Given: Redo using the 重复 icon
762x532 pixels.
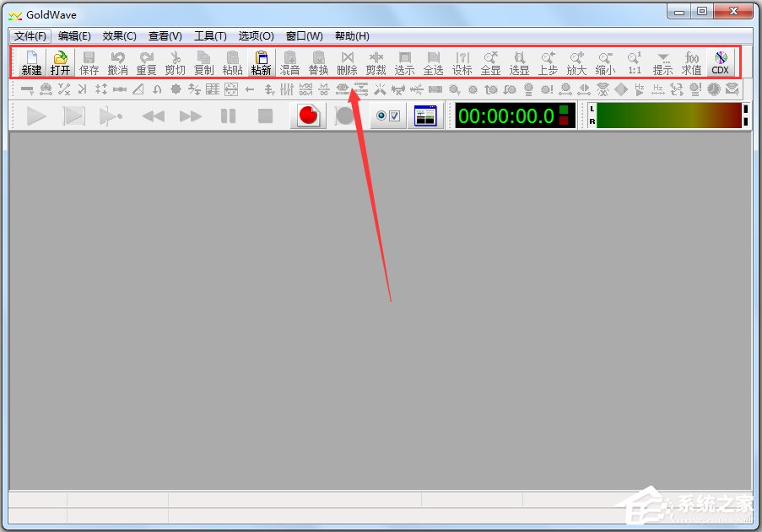Looking at the screenshot, I should tap(146, 62).
